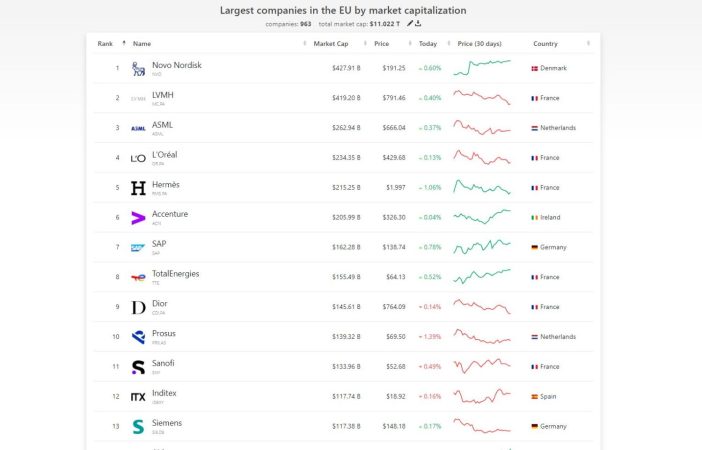Viewport: 702px width, 450px height.
Task: Click the Prosus 30-day price chart
Action: 482,337
